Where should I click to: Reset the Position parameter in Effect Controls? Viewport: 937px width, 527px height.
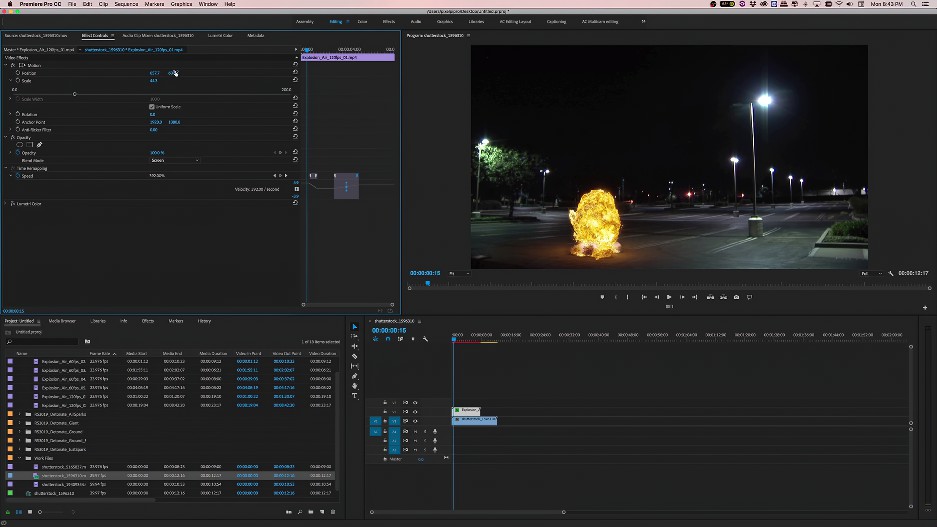point(295,73)
